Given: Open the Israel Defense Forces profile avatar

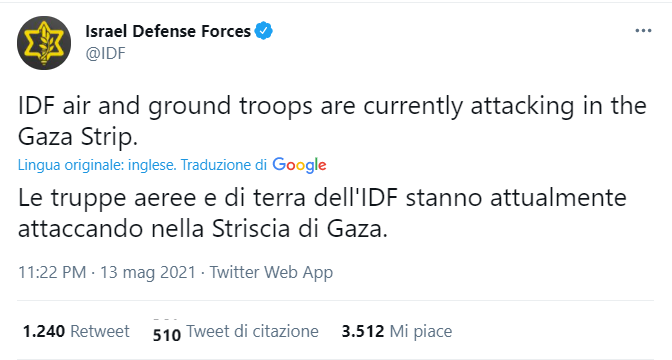Looking at the screenshot, I should click(x=44, y=43).
